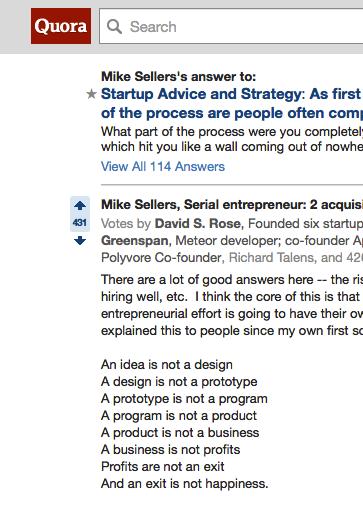Open the Startup Advice and Strategy question
The width and height of the screenshot is (363, 511).
pos(232,94)
